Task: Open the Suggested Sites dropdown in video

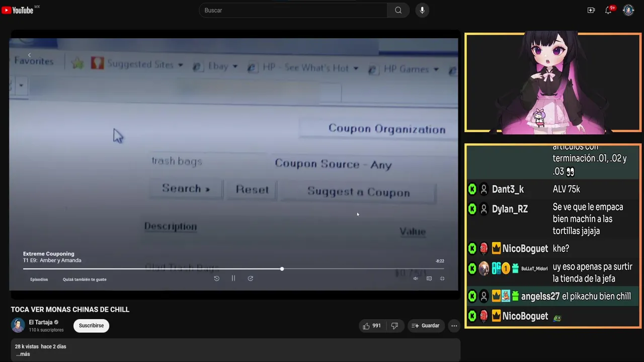Action: tap(137, 64)
